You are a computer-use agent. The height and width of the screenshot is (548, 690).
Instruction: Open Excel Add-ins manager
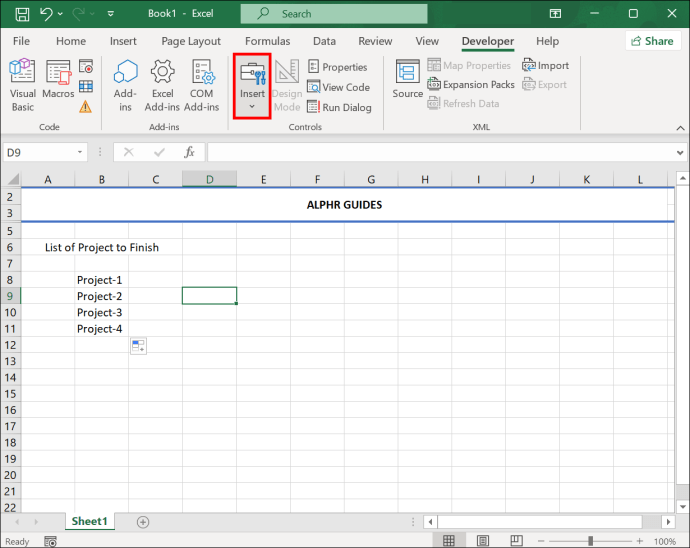(162, 85)
